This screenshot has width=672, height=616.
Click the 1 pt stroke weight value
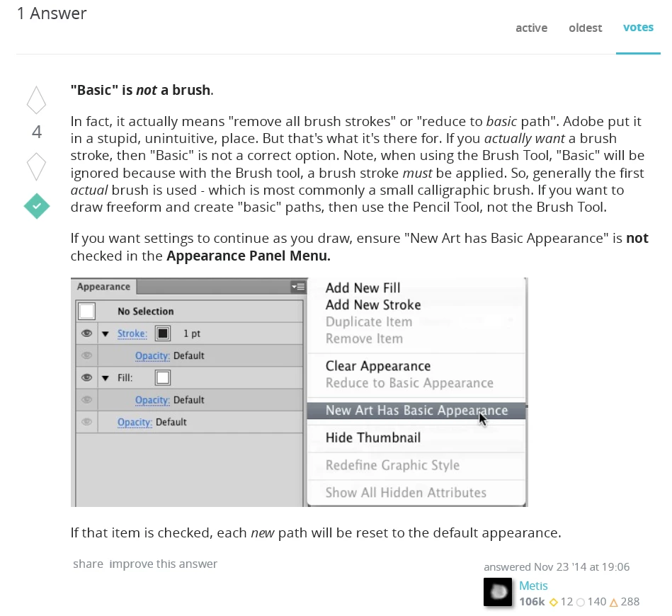pos(192,333)
